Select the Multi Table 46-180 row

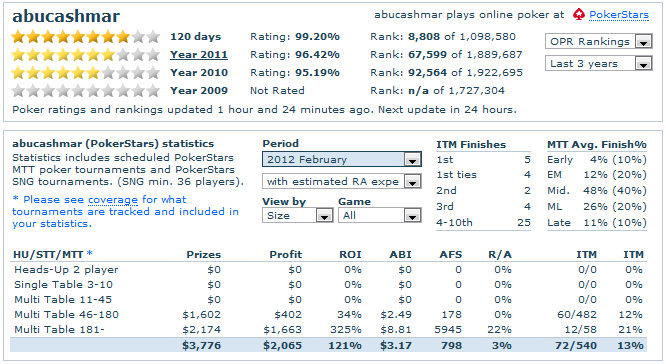pos(328,315)
